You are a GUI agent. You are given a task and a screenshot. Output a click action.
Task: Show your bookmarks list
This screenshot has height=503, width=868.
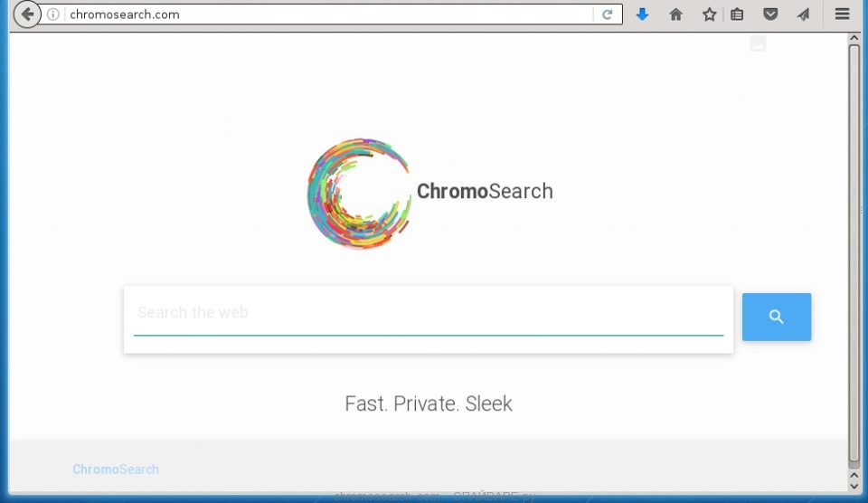click(x=737, y=14)
